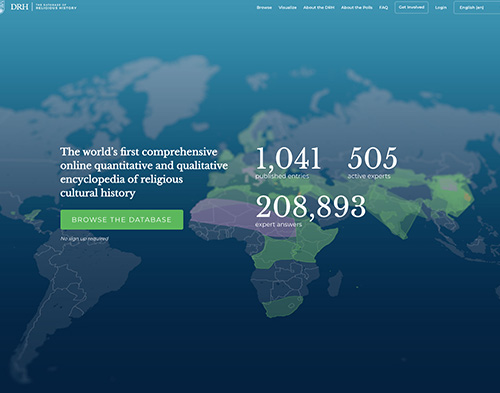
Task: Click the DRH logo in the header
Action: [19, 7]
